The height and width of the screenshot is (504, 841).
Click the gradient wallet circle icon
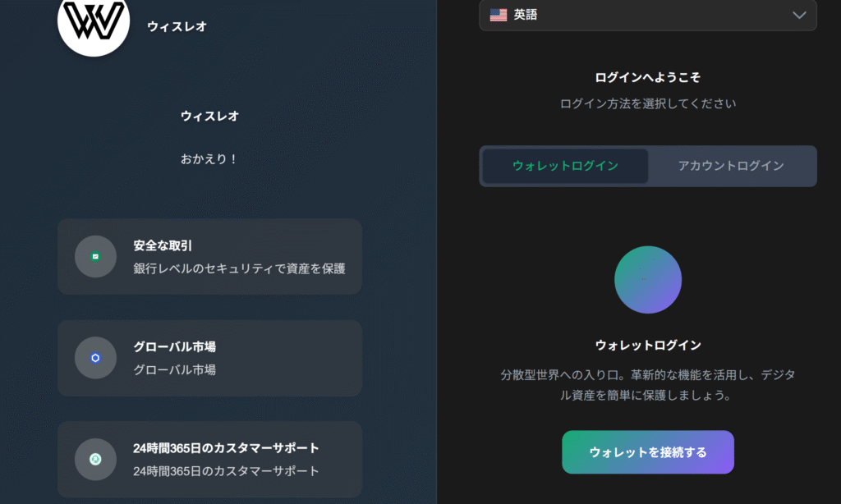click(x=648, y=280)
